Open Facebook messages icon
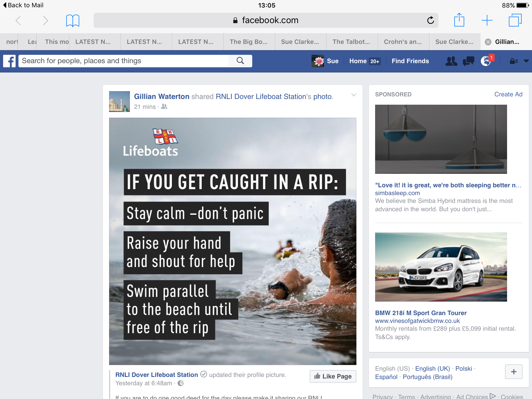Screen dimensions: 532x399 click(x=468, y=61)
